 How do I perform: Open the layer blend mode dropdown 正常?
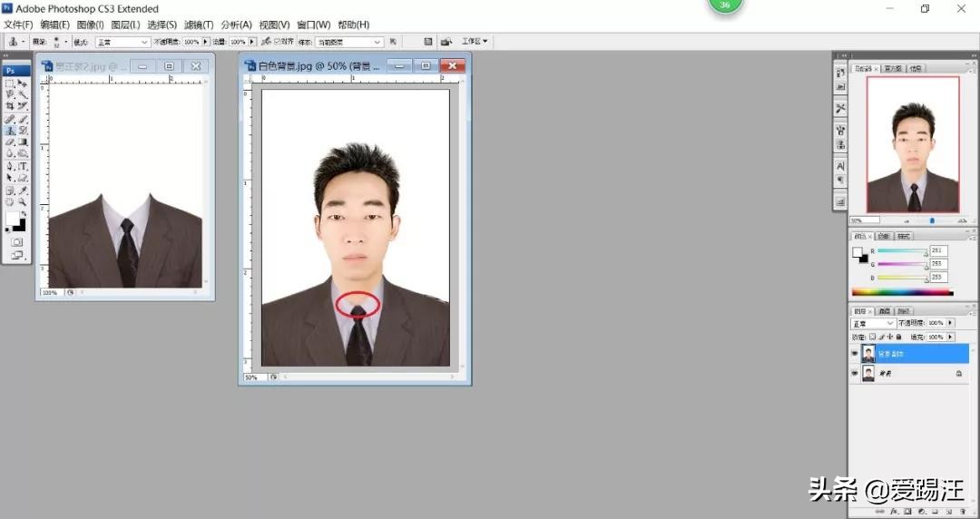873,323
